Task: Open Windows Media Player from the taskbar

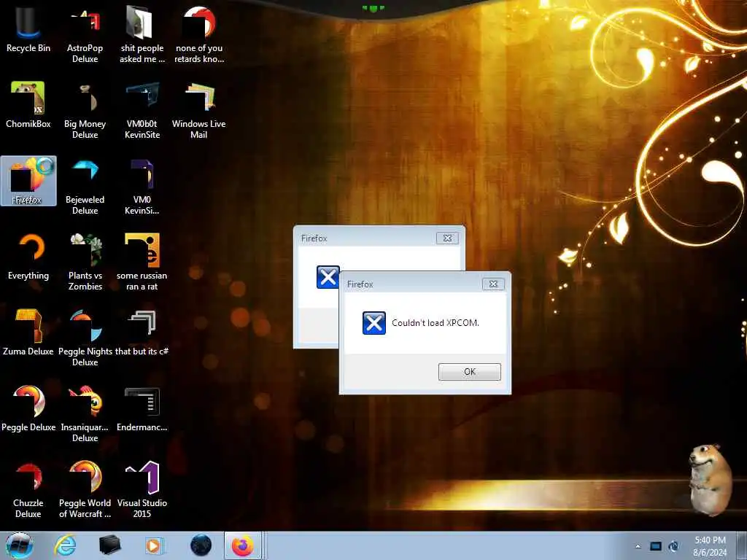Action: pyautogui.click(x=154, y=545)
